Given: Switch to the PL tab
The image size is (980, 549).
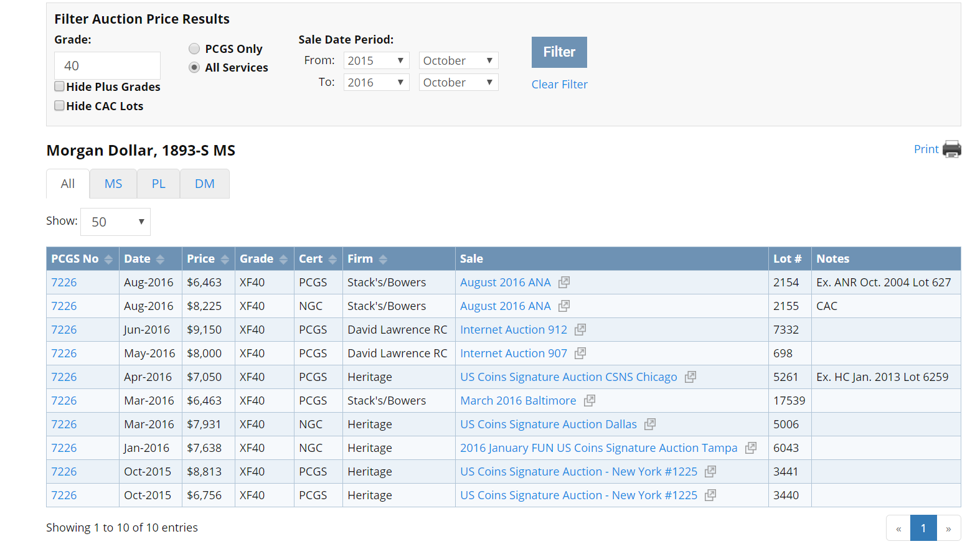Looking at the screenshot, I should (158, 184).
